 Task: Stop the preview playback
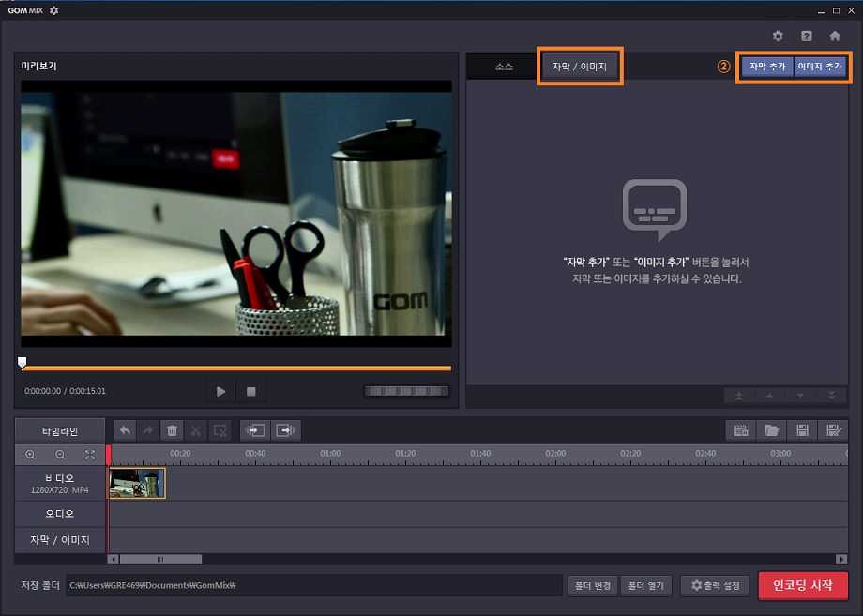(250, 391)
